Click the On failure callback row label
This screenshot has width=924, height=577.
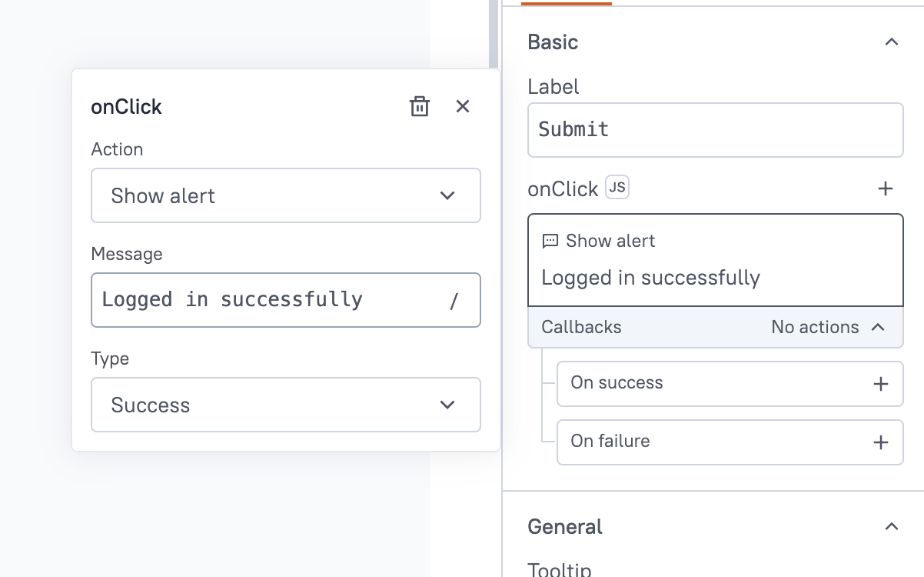pos(610,442)
